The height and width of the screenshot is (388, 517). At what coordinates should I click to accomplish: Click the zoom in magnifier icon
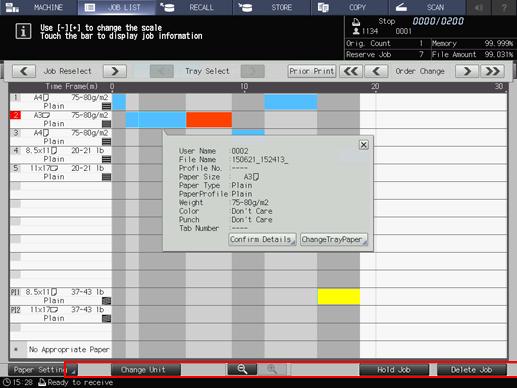click(x=272, y=369)
